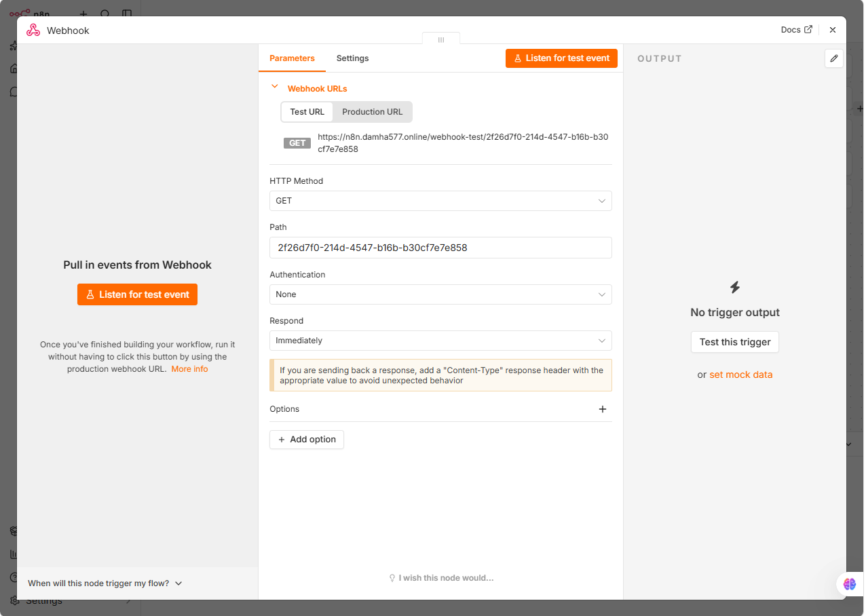Click the GET method badge

coord(297,143)
